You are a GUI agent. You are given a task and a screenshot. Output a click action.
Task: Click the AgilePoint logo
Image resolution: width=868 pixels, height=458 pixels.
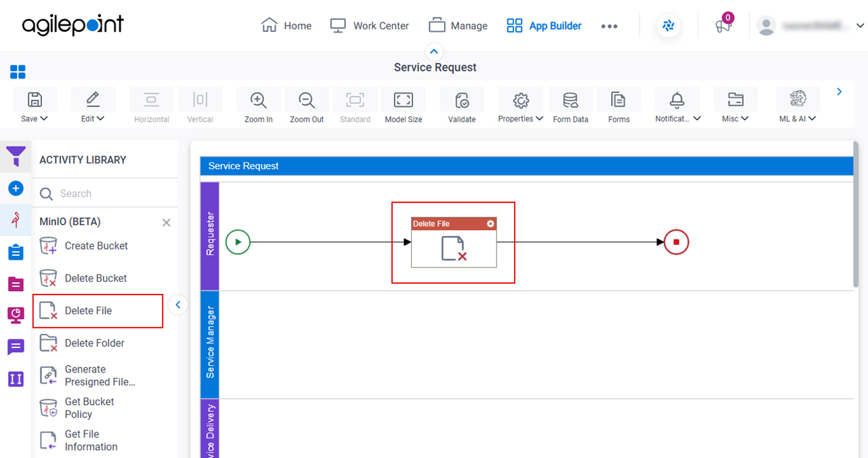point(73,25)
